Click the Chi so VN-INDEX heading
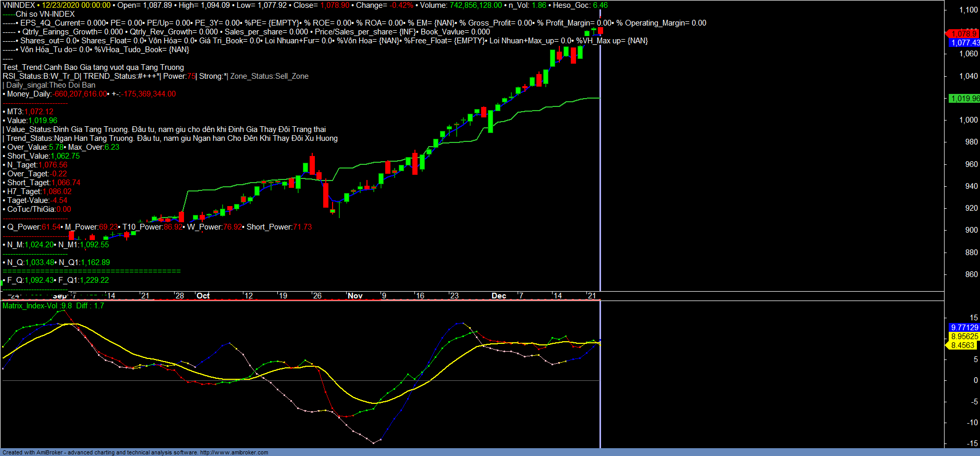The width and height of the screenshot is (980, 456). coord(45,14)
